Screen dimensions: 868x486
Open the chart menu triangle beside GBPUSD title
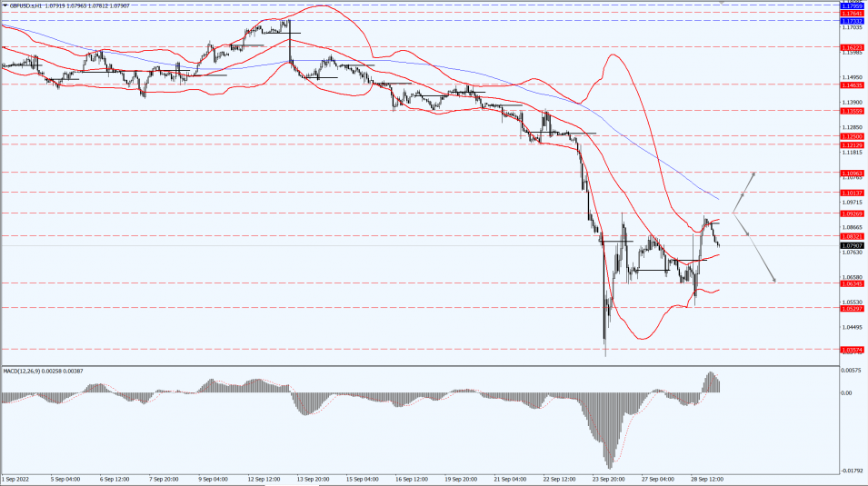coord(5,5)
